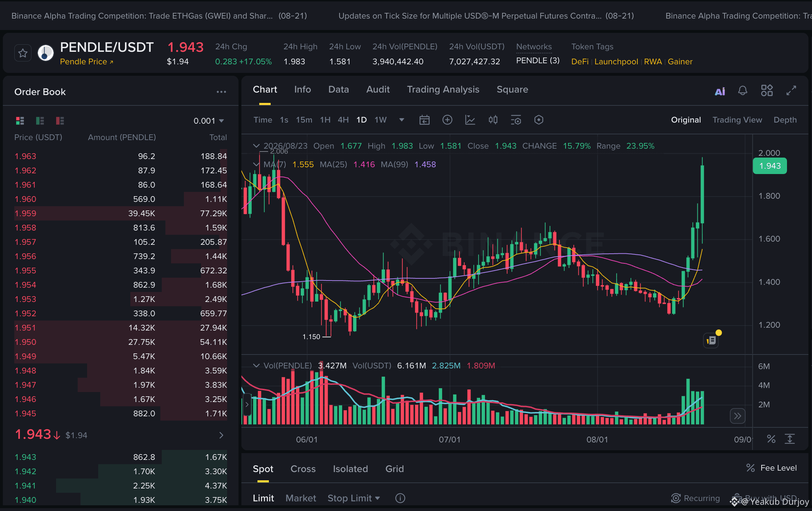This screenshot has width=812, height=511.
Task: Open chart display settings list icon
Action: click(516, 120)
